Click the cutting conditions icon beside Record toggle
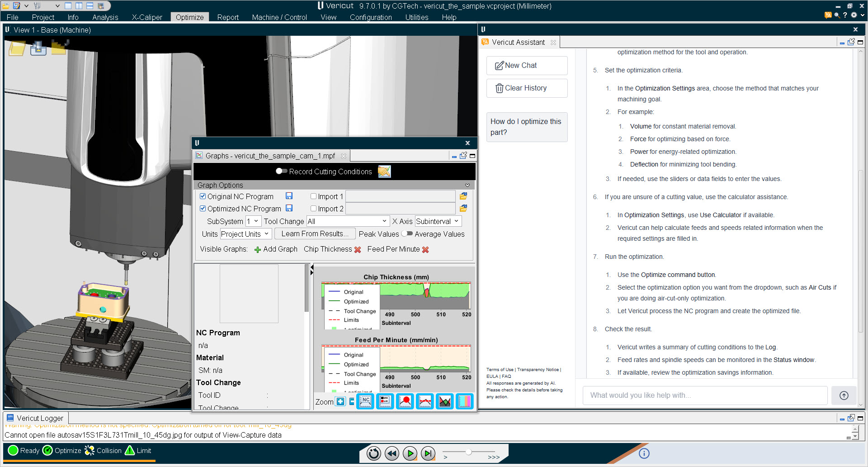The height and width of the screenshot is (467, 868). tap(384, 172)
